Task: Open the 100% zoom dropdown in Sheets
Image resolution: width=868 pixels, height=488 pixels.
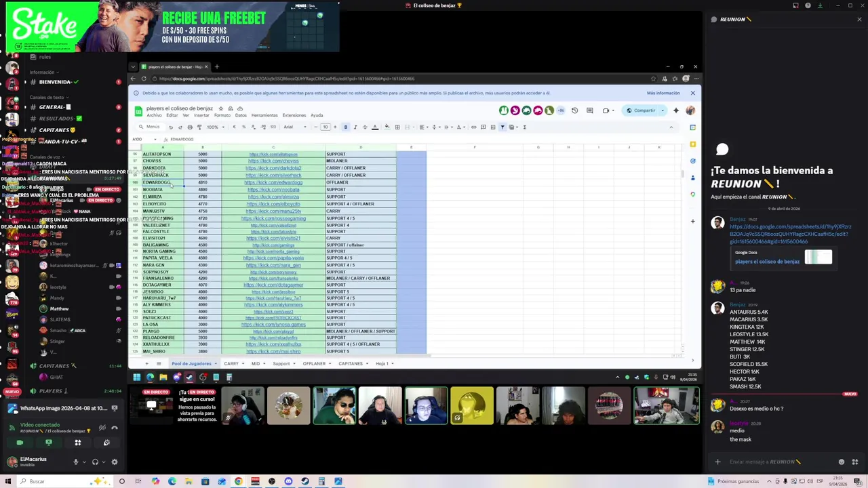Action: (215, 127)
